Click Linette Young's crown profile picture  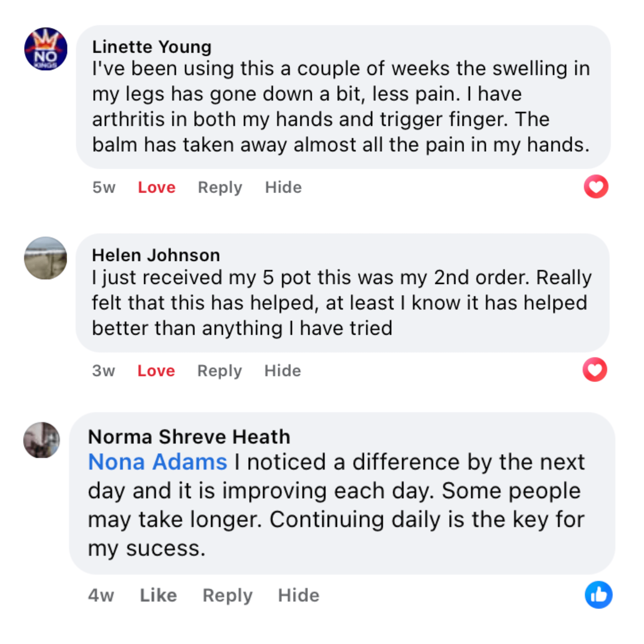point(46,49)
